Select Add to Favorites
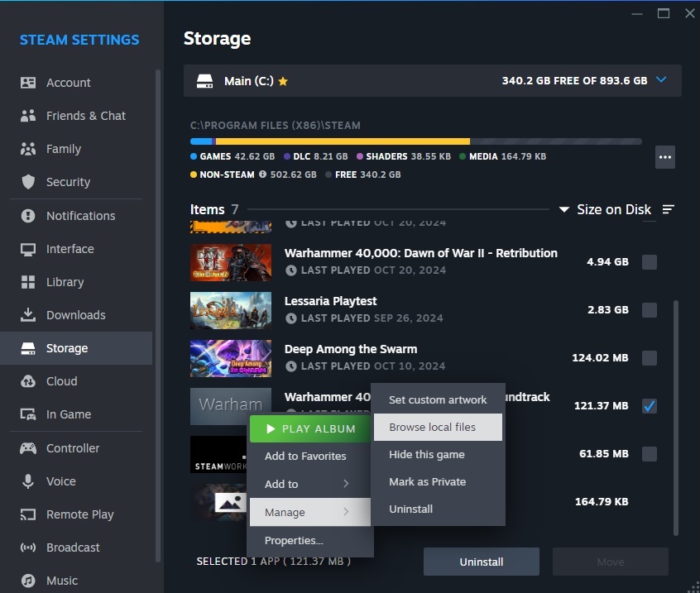 pos(309,456)
